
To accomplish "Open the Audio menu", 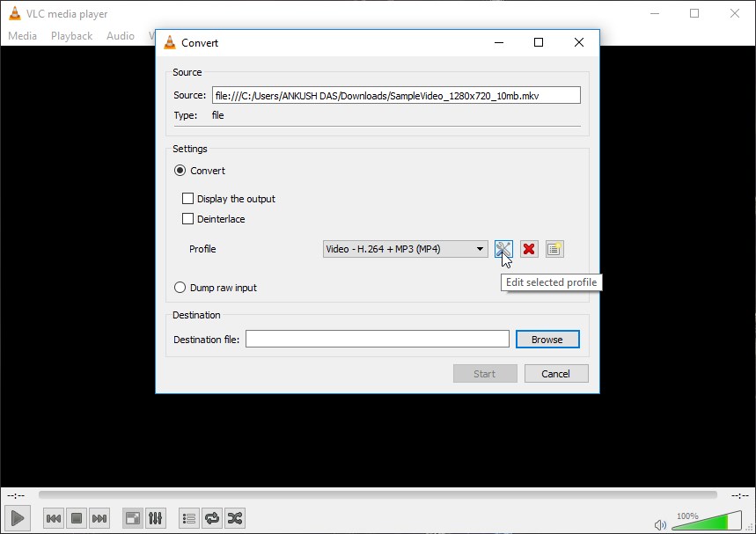I will click(121, 36).
